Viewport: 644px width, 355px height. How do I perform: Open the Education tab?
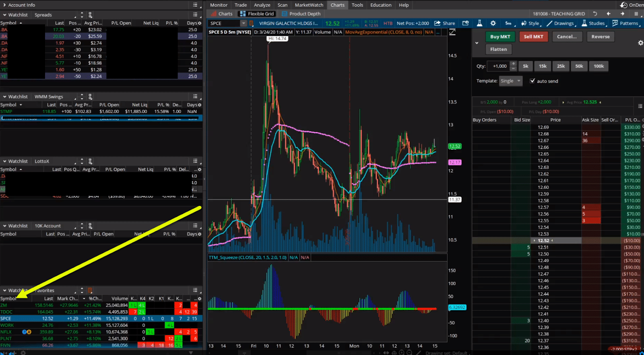coord(381,5)
